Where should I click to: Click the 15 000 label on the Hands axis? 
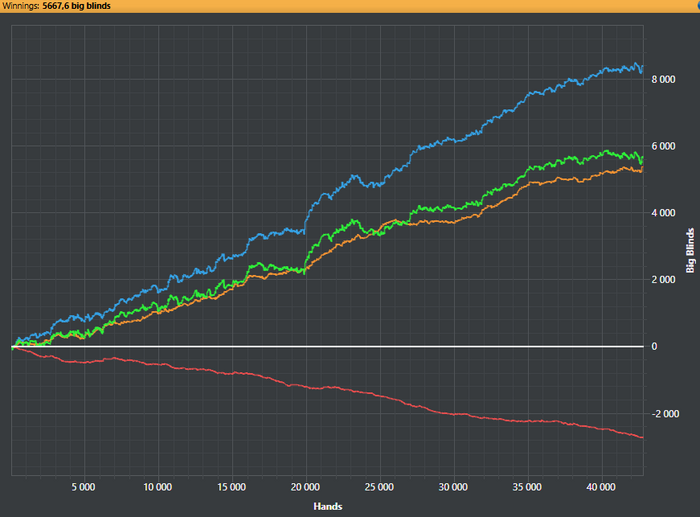pos(231,487)
